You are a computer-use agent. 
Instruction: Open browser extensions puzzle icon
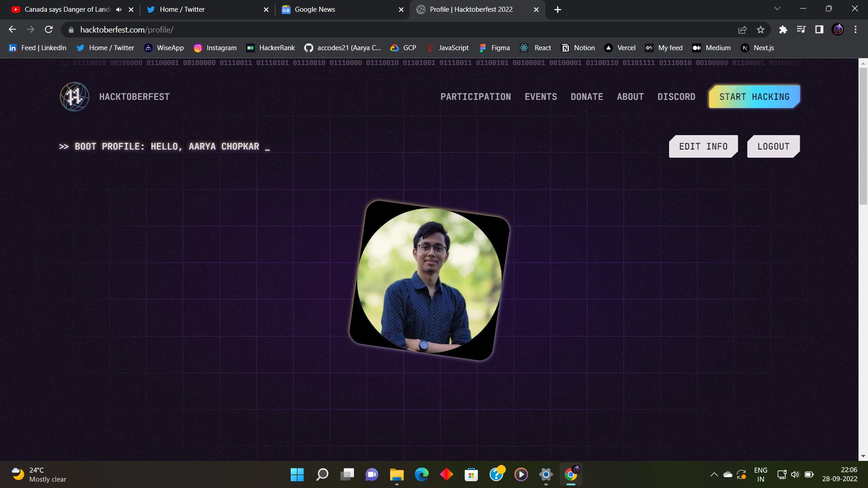coord(784,29)
